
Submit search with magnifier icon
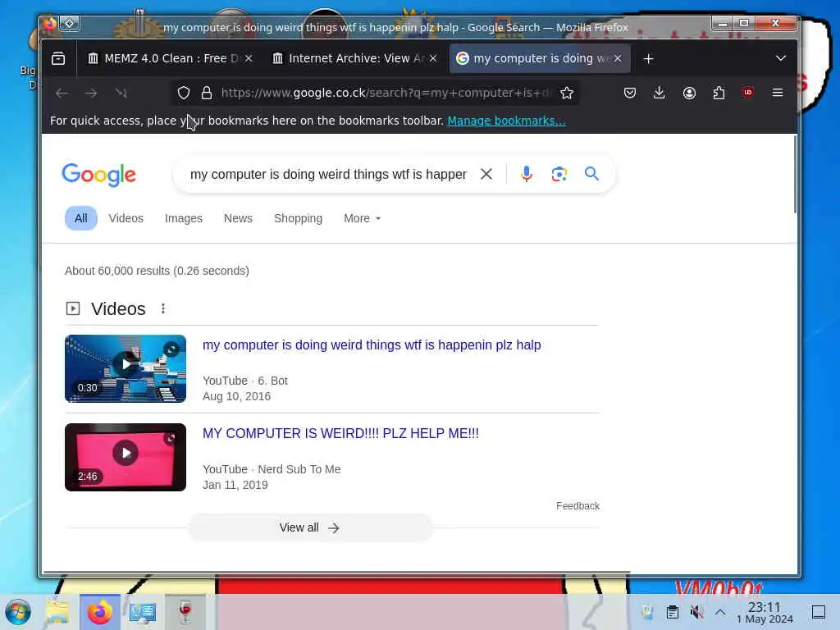click(x=592, y=174)
